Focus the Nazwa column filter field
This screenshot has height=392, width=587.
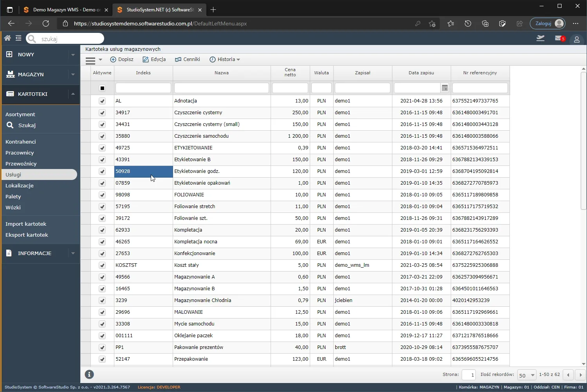(222, 88)
